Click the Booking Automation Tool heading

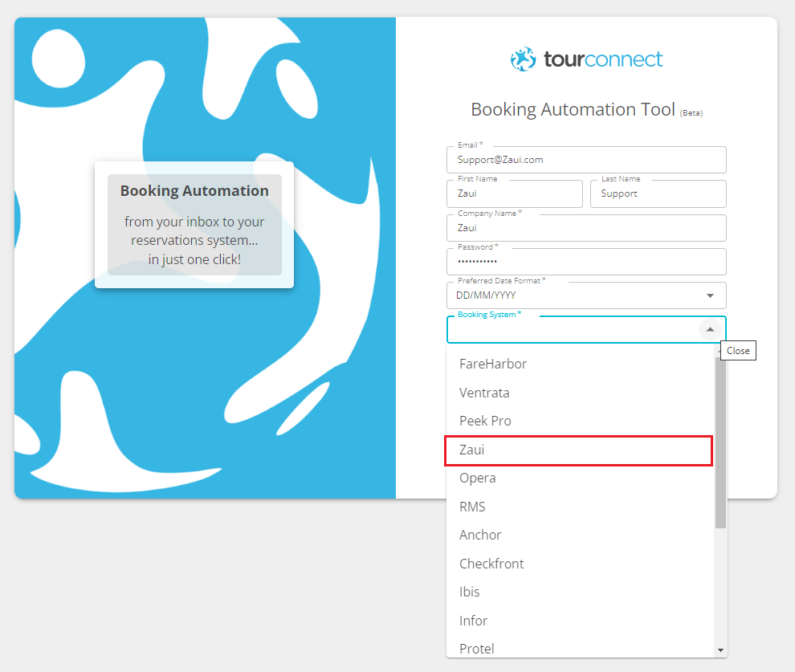(587, 109)
